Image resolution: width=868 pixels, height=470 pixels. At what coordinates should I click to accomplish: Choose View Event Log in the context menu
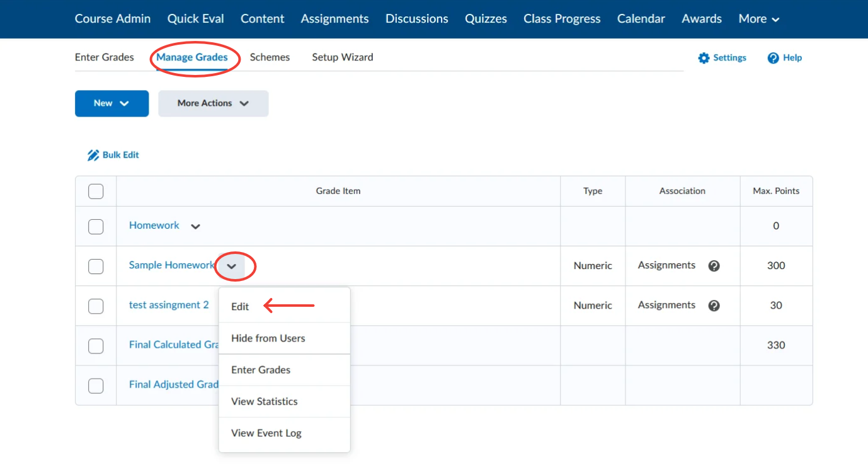(266, 433)
